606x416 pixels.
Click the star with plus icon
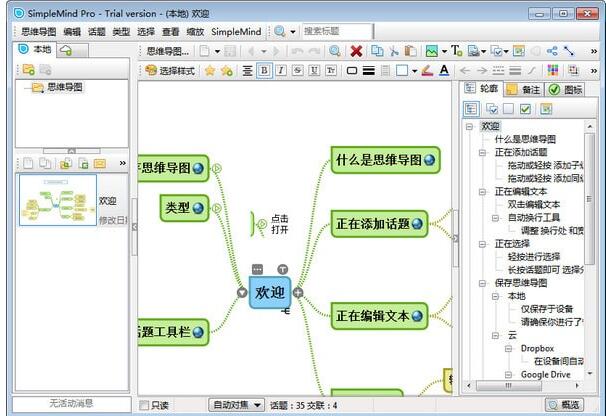pos(226,70)
